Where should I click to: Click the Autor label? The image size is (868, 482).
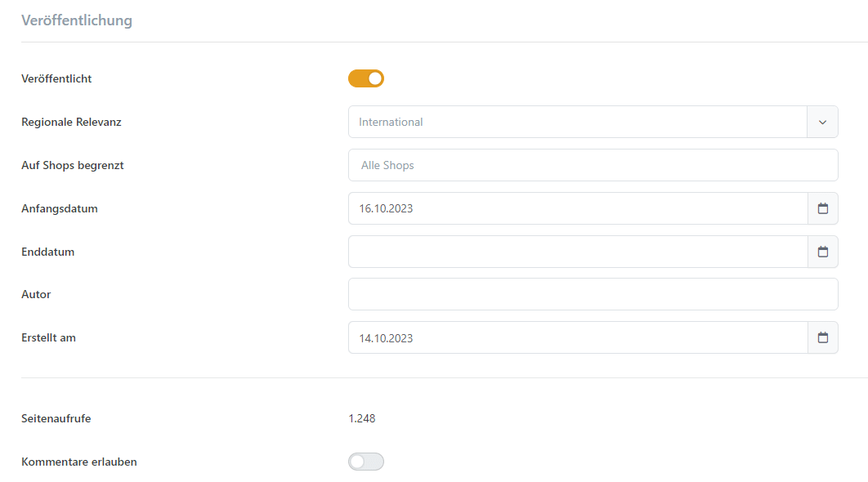[x=36, y=294]
